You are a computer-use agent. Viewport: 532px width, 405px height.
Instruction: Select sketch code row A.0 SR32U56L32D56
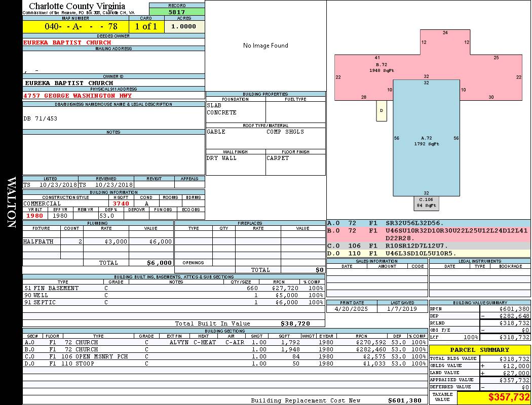[429, 223]
